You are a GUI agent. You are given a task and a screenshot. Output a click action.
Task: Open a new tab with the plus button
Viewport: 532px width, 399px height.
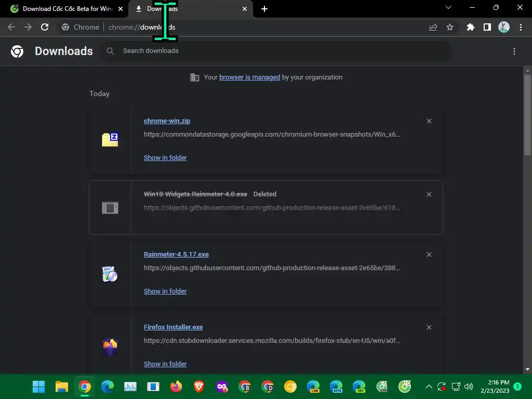click(x=264, y=9)
